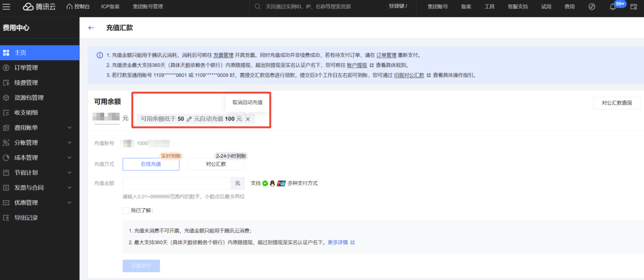The height and width of the screenshot is (280, 644).
Task: Select 在线充值 recharge method
Action: click(x=151, y=164)
